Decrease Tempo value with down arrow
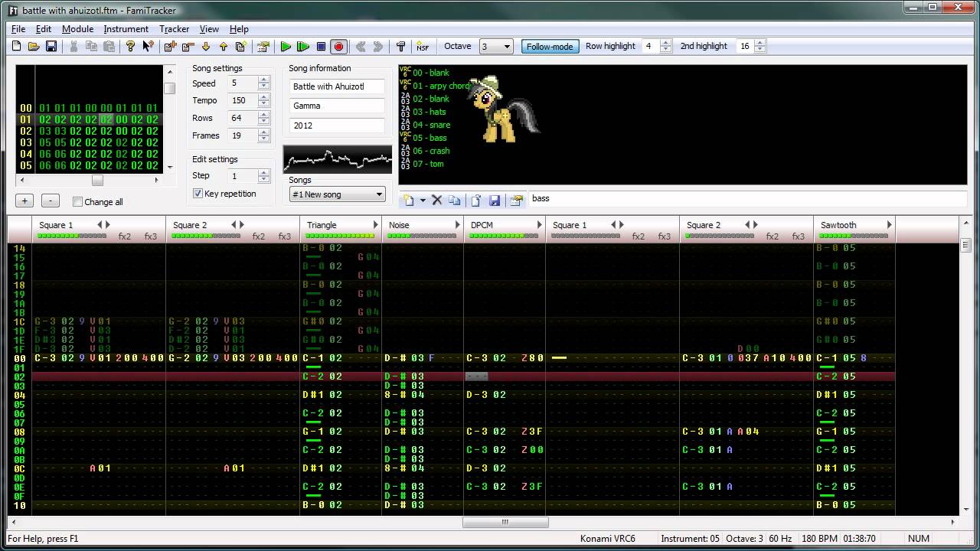980x551 pixels. (264, 103)
